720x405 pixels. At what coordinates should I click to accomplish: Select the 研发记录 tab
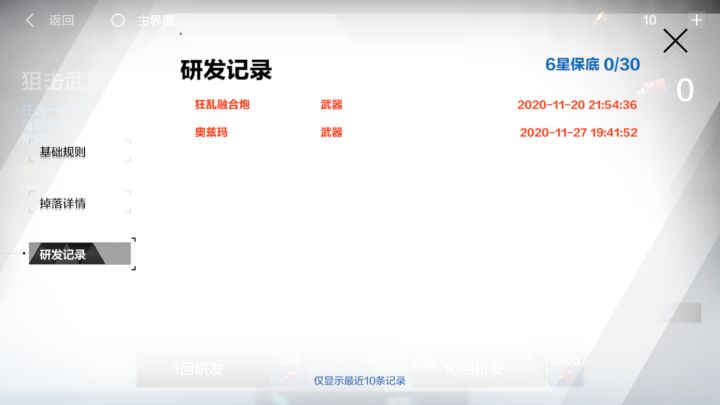[80, 254]
